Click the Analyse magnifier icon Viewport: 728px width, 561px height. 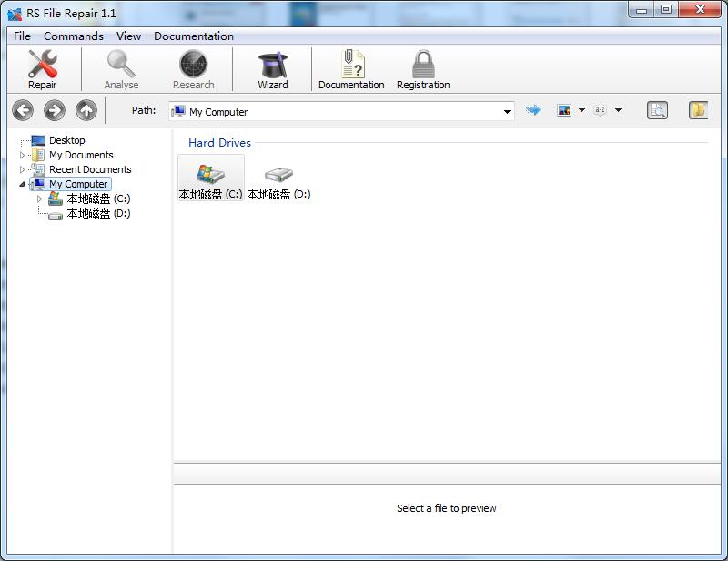point(121,64)
